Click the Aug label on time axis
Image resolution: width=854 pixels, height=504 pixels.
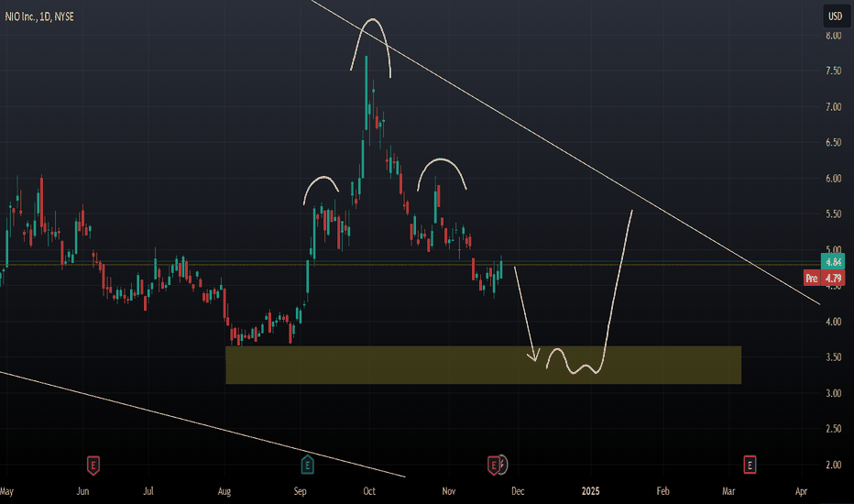(x=224, y=491)
